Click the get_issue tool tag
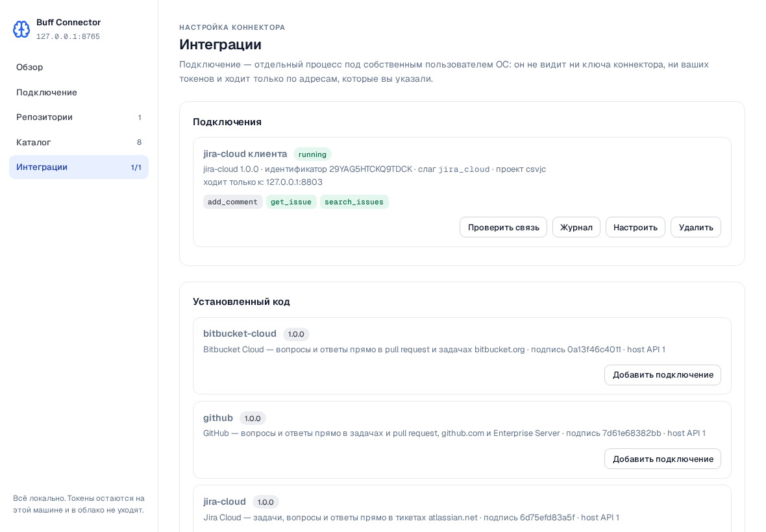The height and width of the screenshot is (532, 766). tap(291, 202)
